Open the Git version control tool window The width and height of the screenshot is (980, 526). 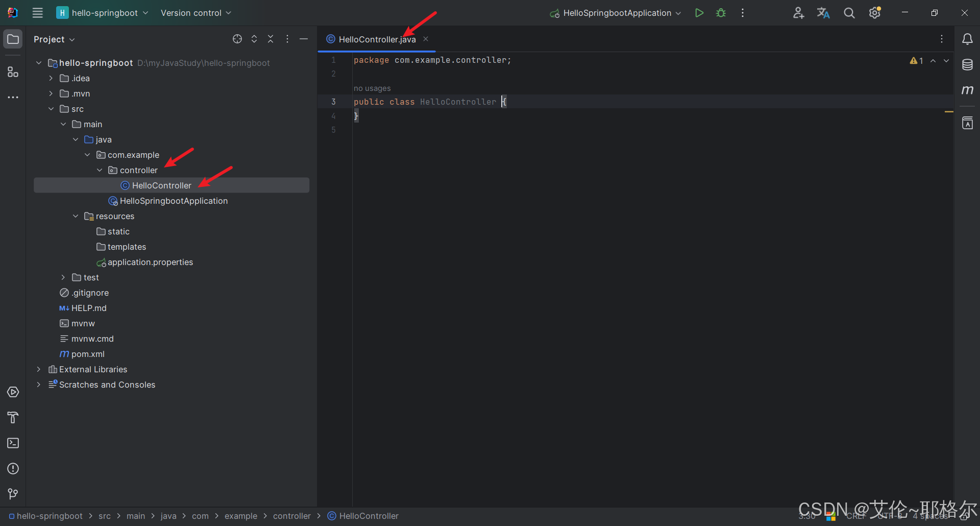13,494
